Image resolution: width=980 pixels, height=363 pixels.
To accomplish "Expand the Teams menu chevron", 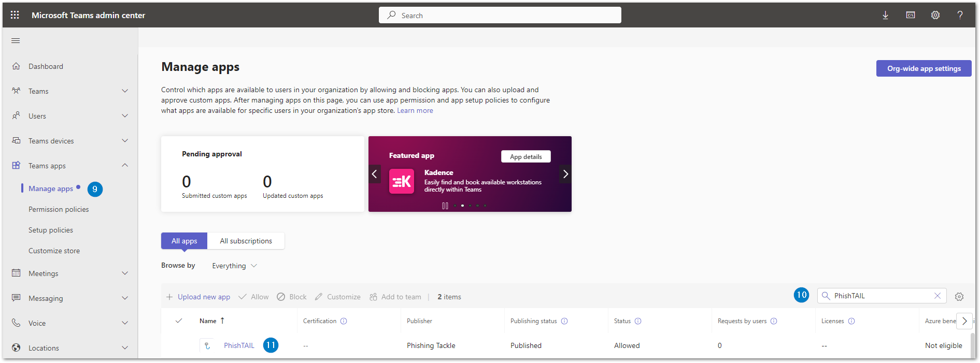I will pos(125,91).
